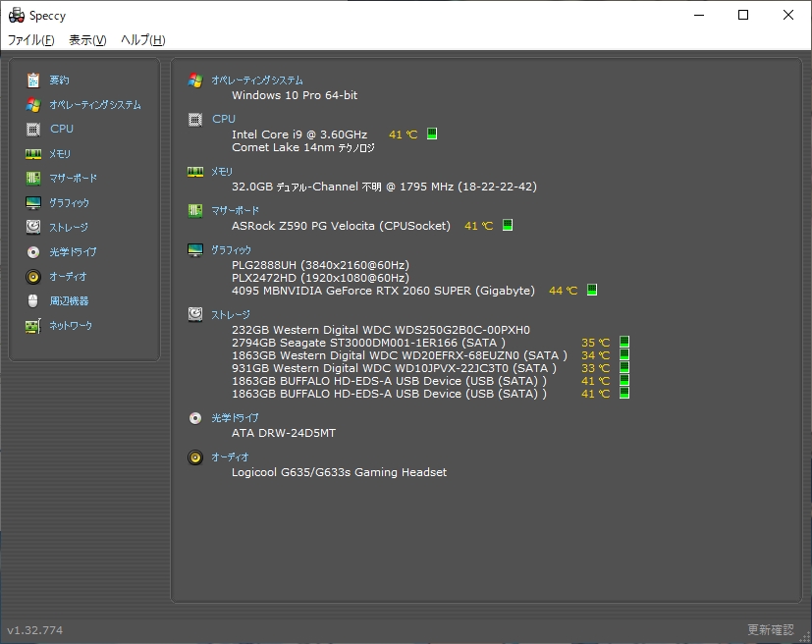
Task: Select グラフィック in the left sidebar
Action: coord(69,202)
